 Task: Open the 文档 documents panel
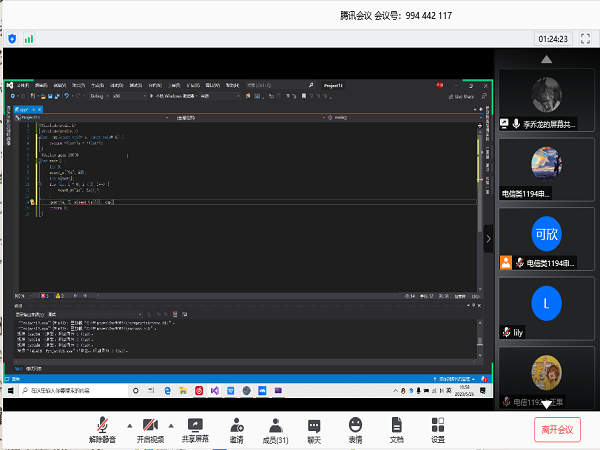[x=396, y=429]
